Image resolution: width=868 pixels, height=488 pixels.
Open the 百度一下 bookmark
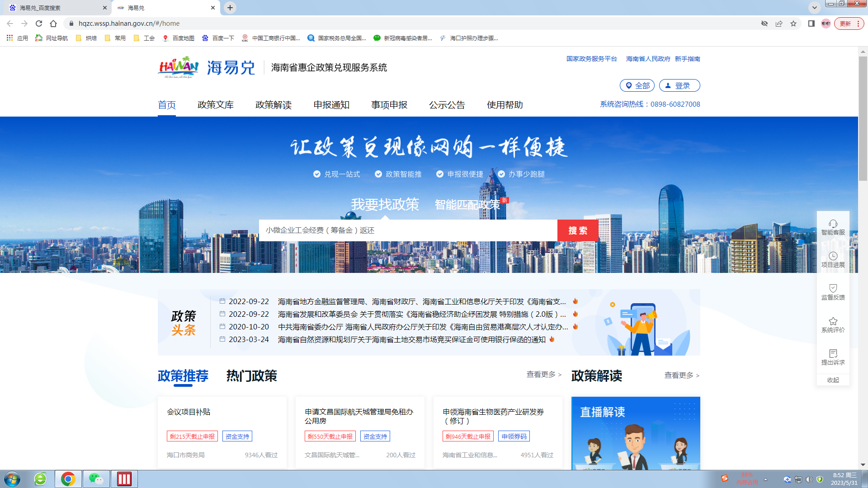218,38
